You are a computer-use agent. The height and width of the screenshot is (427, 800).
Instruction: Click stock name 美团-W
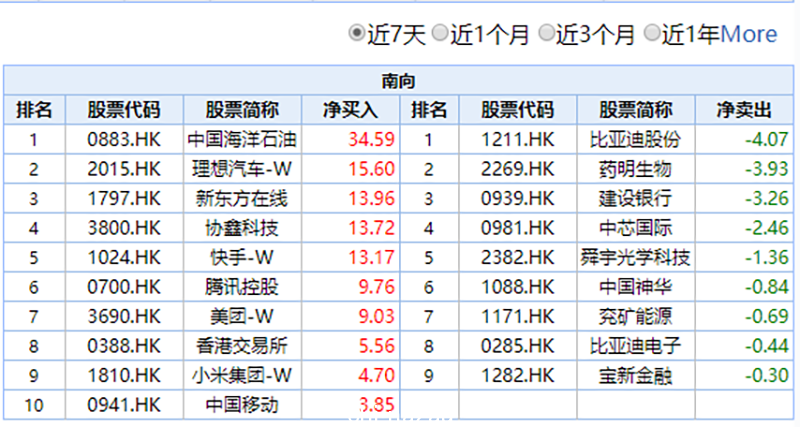pos(242,316)
